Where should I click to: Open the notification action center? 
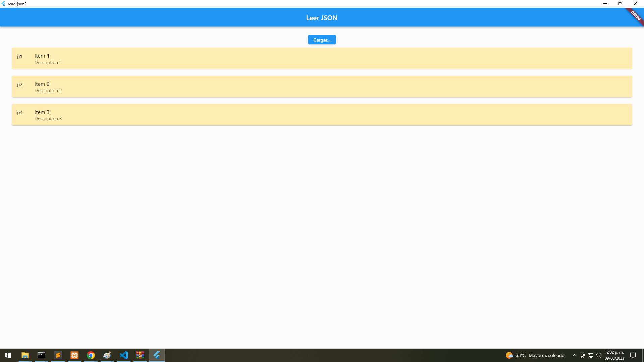[633, 355]
